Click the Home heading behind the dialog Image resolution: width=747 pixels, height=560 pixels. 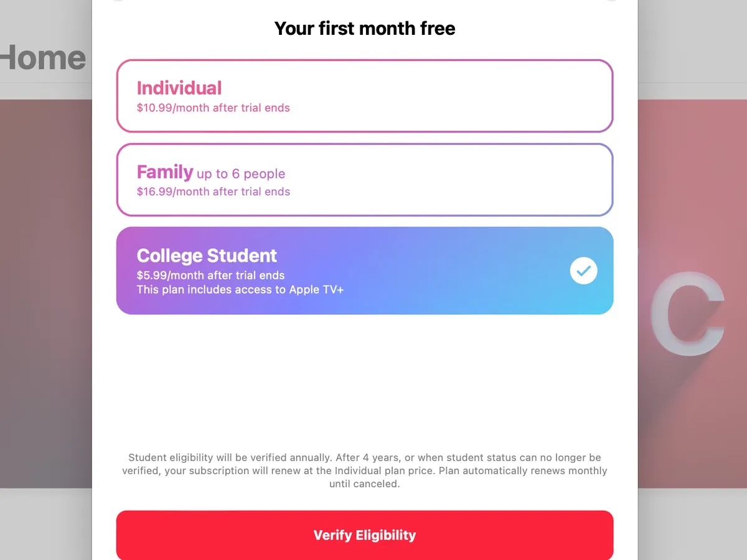pyautogui.click(x=42, y=58)
